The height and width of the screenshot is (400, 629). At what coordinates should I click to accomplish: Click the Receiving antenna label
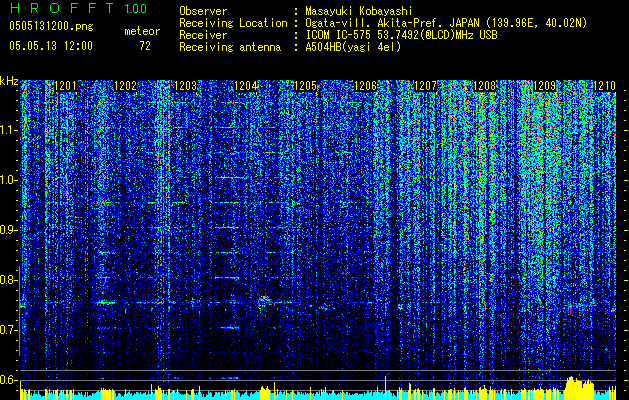pyautogui.click(x=230, y=47)
